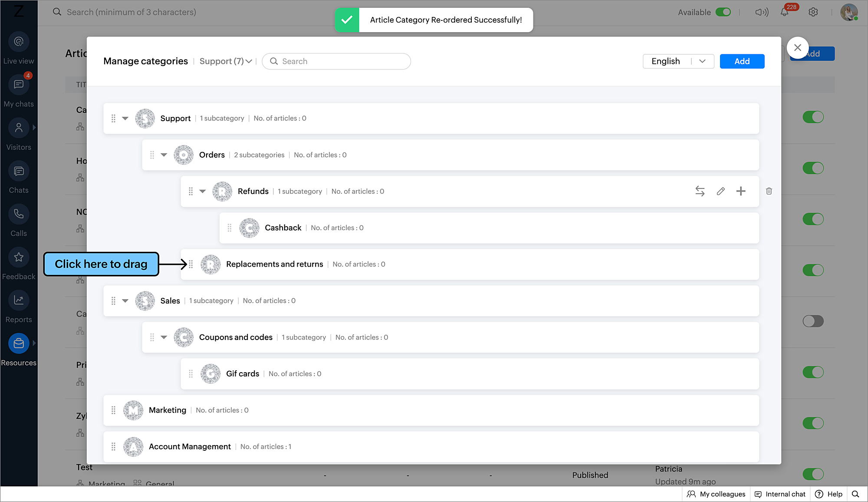Click the pencil edit icon for Refunds

(x=720, y=191)
